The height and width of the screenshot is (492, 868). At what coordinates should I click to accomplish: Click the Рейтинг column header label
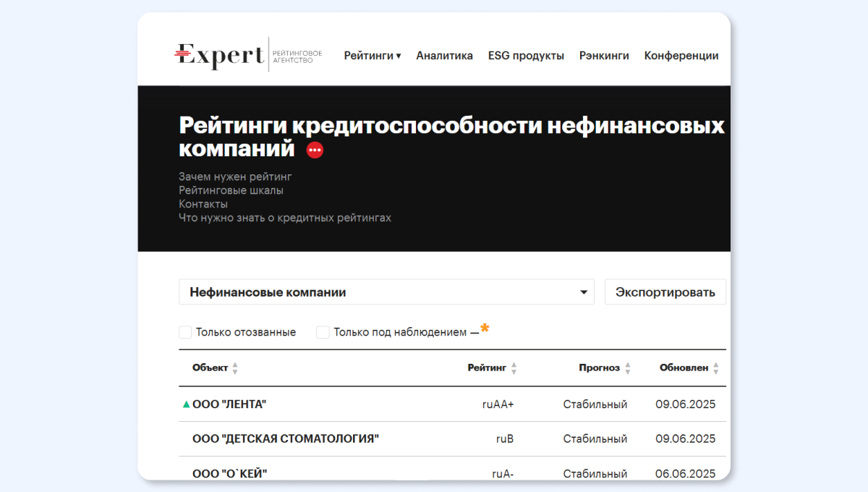pos(487,368)
